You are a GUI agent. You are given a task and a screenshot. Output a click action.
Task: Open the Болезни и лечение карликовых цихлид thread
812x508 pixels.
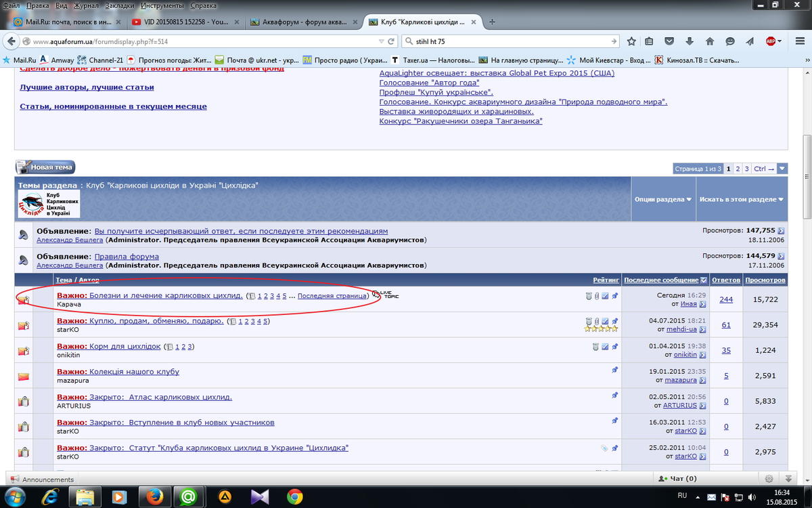166,295
